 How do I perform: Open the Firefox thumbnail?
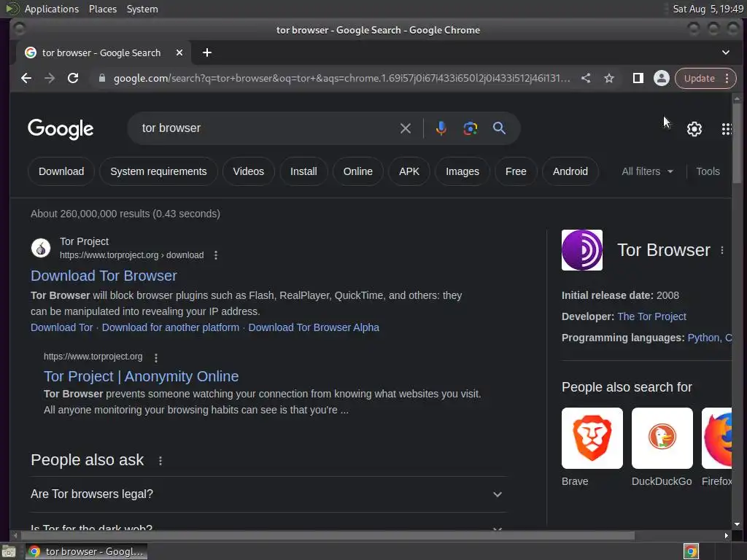point(716,438)
